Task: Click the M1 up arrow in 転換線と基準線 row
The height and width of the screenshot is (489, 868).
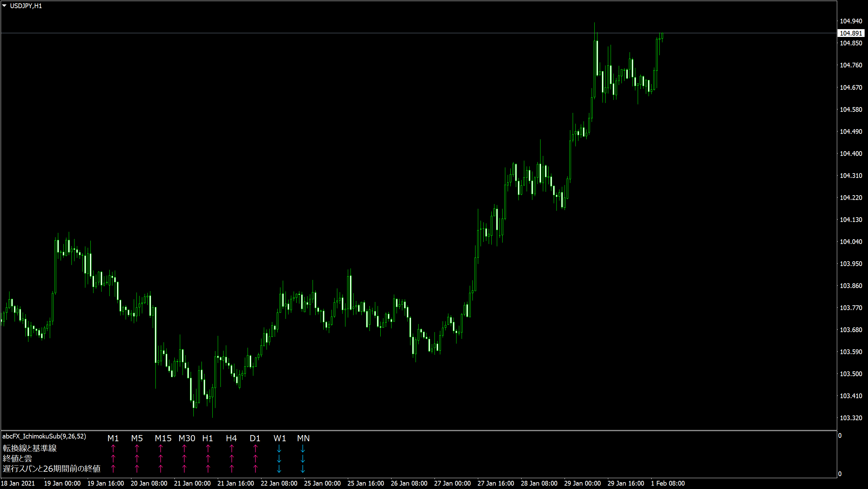Action: coord(113,449)
